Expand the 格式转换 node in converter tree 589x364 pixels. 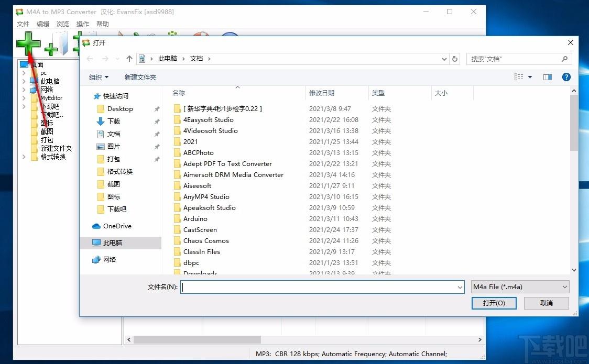(x=24, y=157)
